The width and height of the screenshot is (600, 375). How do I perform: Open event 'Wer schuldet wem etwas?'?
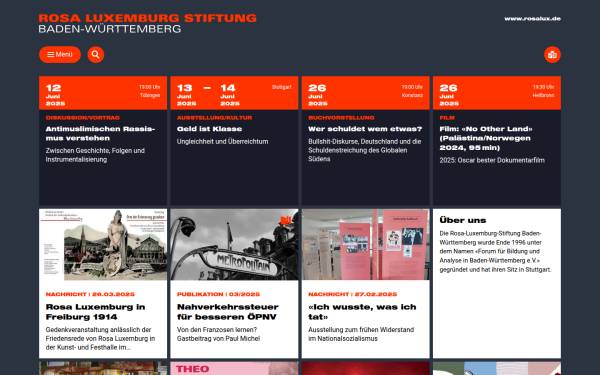[365, 129]
